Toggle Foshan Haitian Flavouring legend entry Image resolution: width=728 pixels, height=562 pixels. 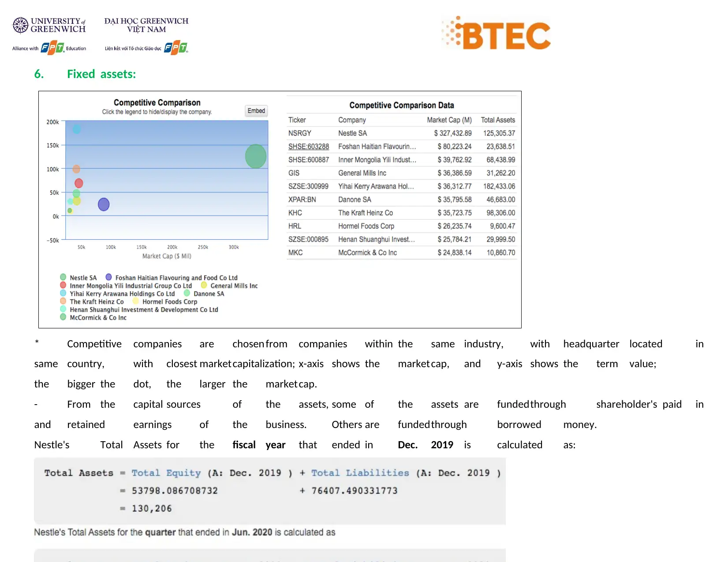(172, 278)
